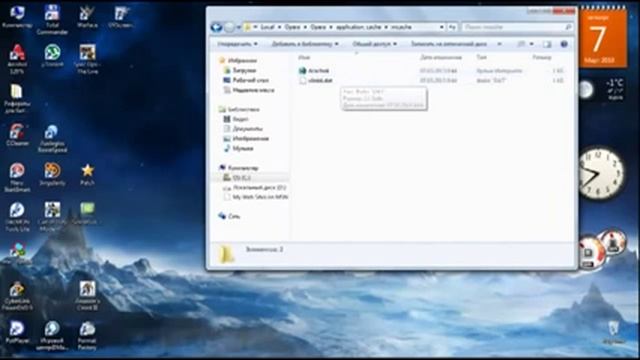Image resolution: width=640 pixels, height=360 pixels.
Task: Click the analog clock gadget
Action: point(601,174)
